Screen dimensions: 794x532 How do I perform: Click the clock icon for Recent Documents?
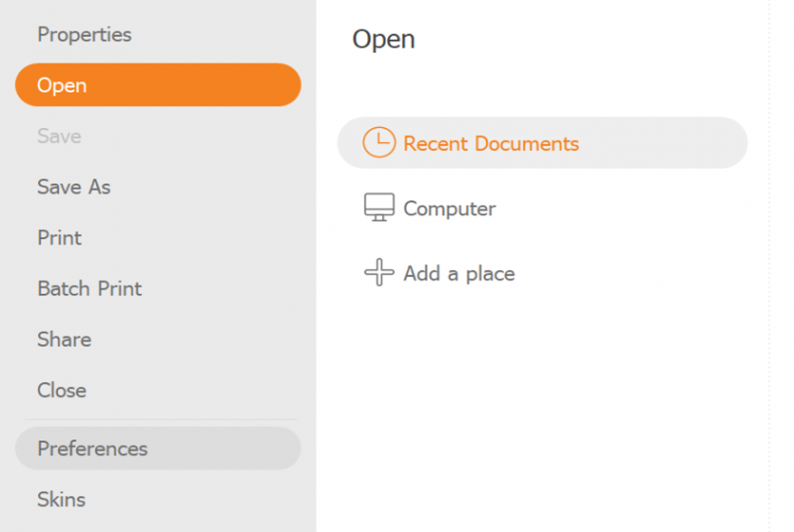pyautogui.click(x=379, y=143)
